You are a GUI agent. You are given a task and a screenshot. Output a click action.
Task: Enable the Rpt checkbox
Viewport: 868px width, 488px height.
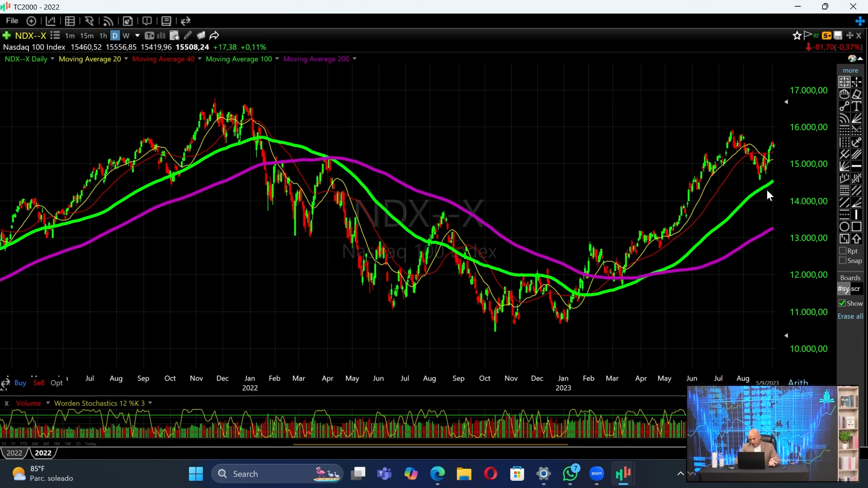tap(843, 251)
